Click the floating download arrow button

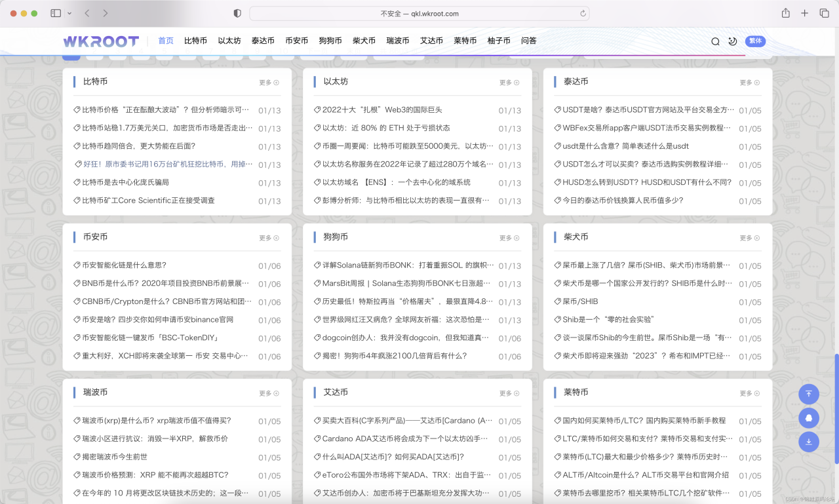(x=809, y=442)
